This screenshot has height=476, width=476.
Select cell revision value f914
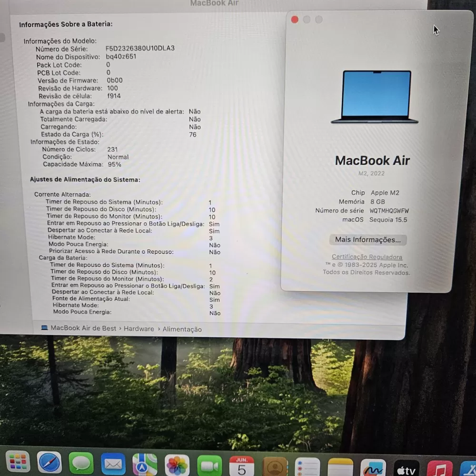coord(114,96)
